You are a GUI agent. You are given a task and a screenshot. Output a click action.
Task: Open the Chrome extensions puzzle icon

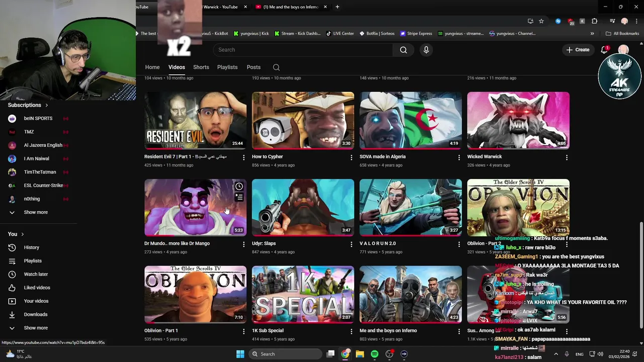595,21
